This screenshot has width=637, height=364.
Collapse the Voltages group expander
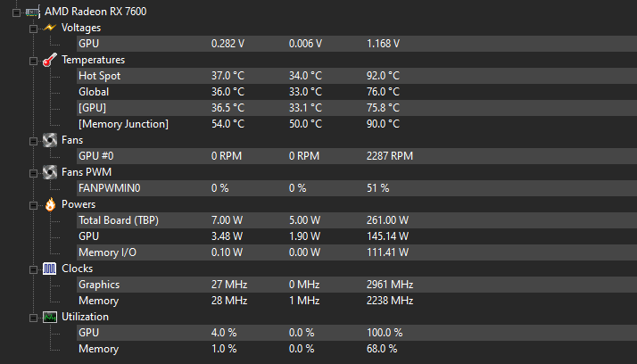[33, 28]
